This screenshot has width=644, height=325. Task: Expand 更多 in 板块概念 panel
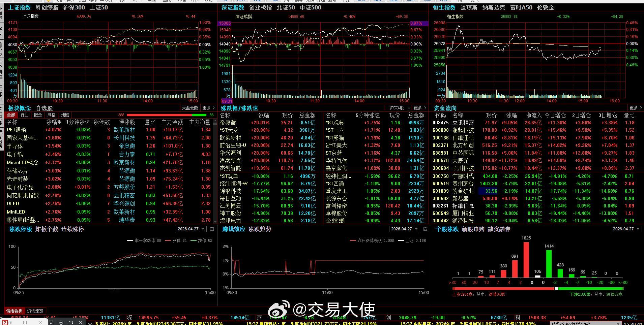[208, 108]
